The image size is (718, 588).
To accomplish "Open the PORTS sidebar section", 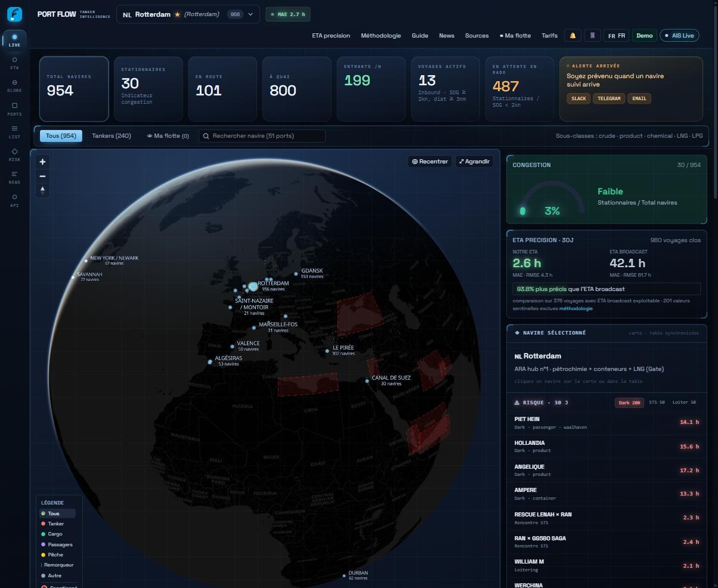I will [14, 109].
